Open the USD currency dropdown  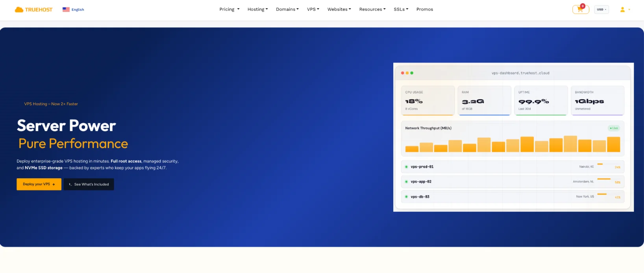pyautogui.click(x=601, y=9)
